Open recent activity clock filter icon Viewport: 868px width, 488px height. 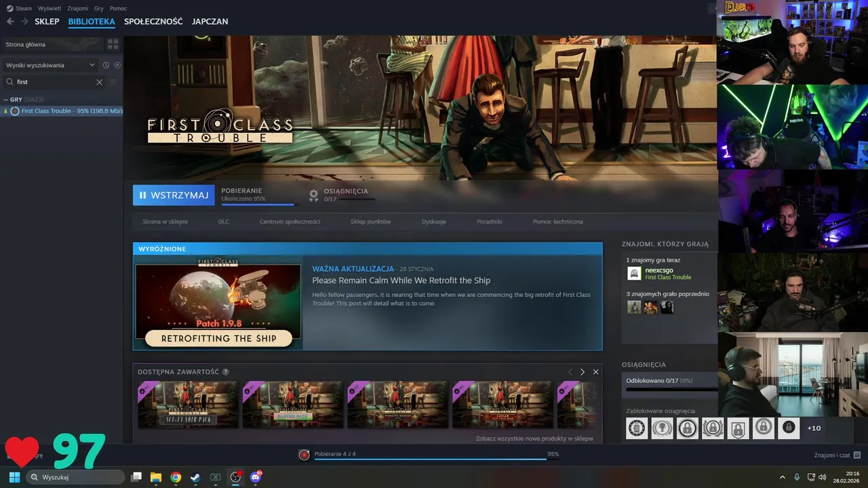106,65
